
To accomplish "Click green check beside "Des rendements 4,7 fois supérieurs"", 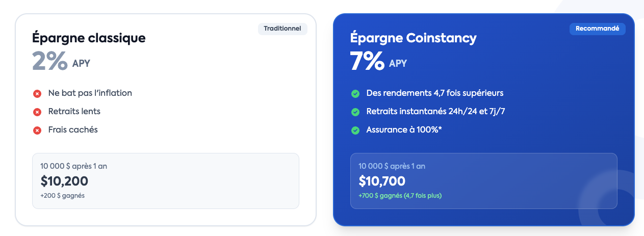I will pos(355,94).
